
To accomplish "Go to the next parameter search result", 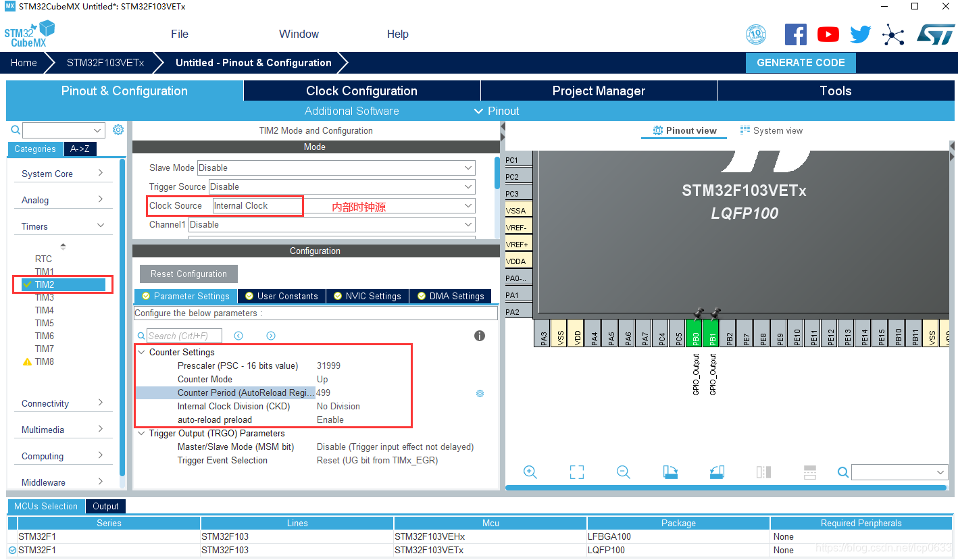I will point(271,336).
